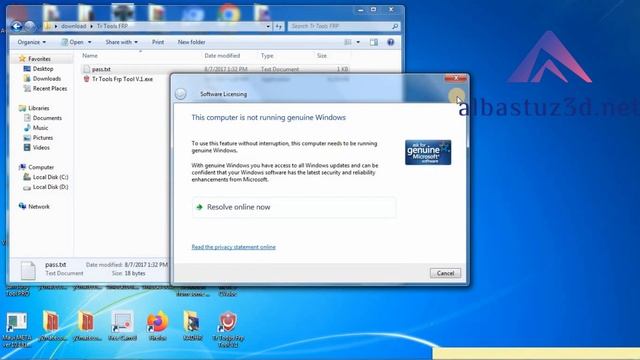Screen dimensions: 640x360
Task: Select Tr Tools Frp Tool V.1.exe file
Action: click(x=122, y=79)
